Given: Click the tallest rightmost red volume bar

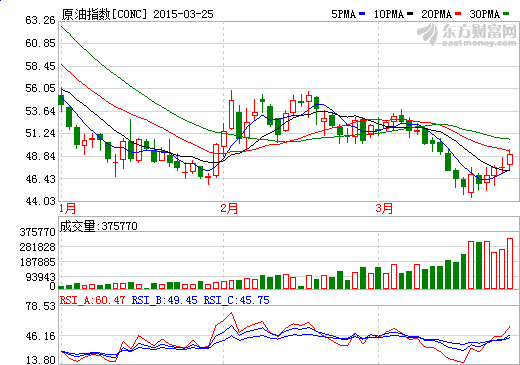Looking at the screenshot, I should [x=510, y=263].
